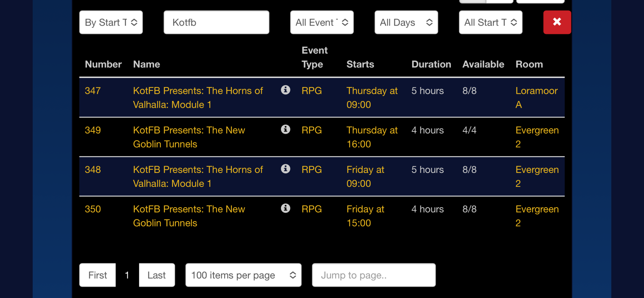Screen dimensions: 644x298
Task: Open the All Event Types dropdown
Action: point(322,23)
